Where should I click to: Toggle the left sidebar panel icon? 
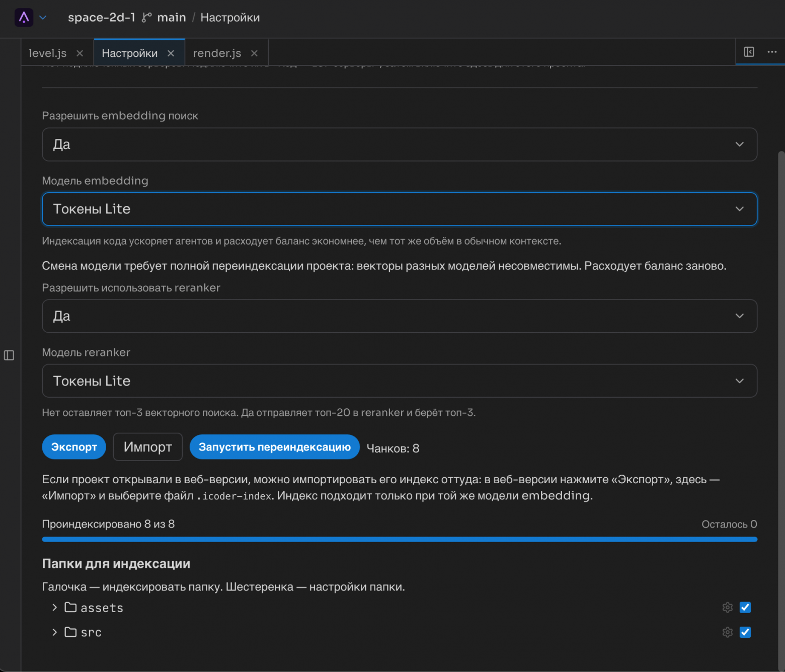[x=9, y=355]
